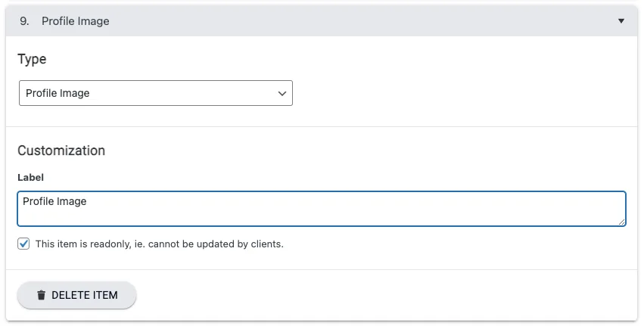Place cursor in "Profile Image" label text
The height and width of the screenshot is (326, 644).
click(x=54, y=202)
